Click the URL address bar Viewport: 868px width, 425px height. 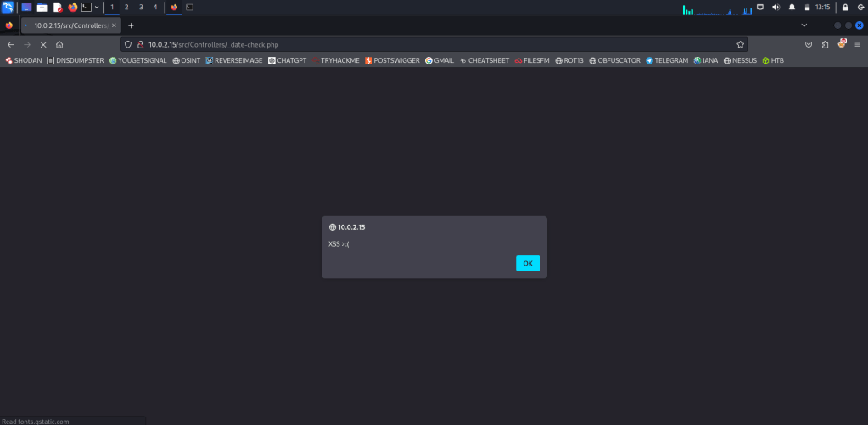tap(424, 44)
